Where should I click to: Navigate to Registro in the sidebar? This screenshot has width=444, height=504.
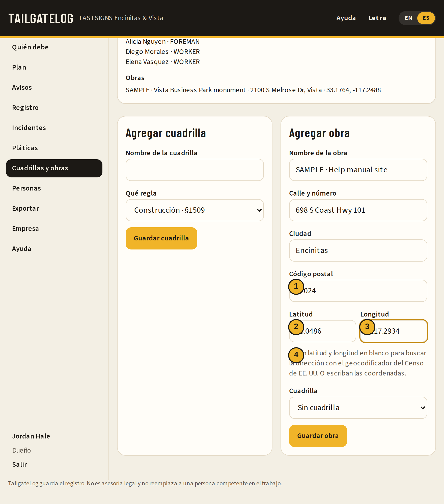click(54, 108)
